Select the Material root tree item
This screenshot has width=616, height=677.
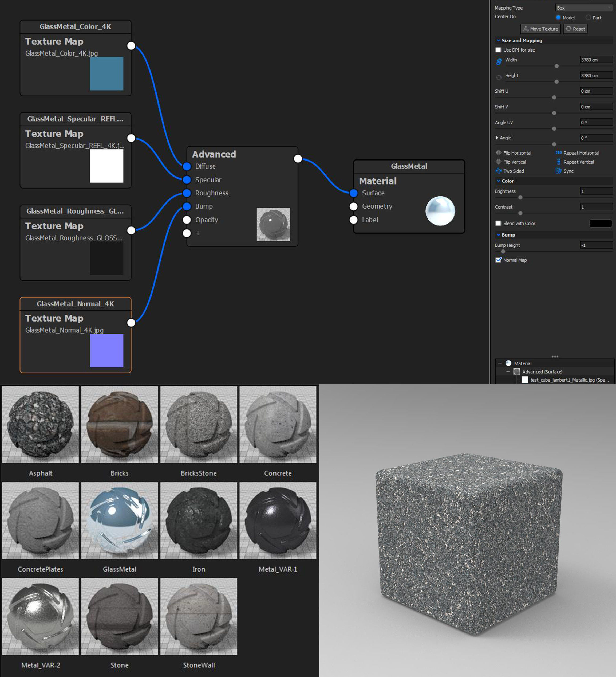[522, 363]
